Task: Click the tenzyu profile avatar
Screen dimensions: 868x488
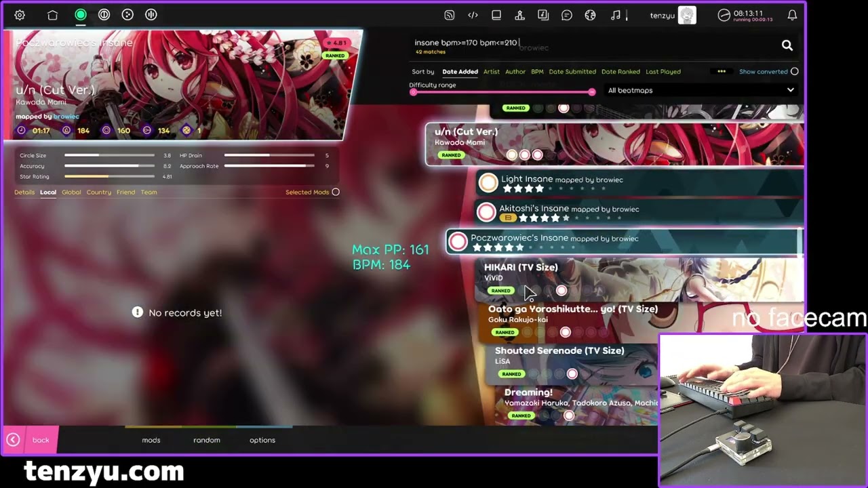Action: pos(688,15)
